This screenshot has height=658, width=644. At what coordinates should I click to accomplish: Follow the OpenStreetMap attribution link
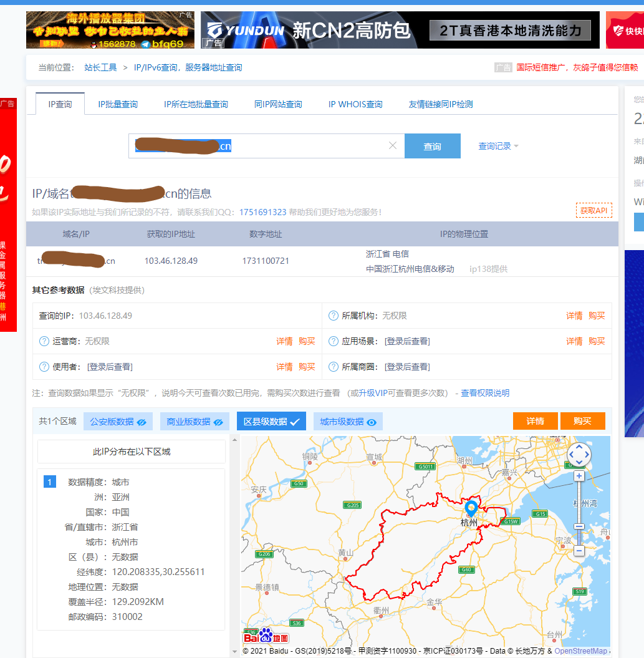click(581, 650)
